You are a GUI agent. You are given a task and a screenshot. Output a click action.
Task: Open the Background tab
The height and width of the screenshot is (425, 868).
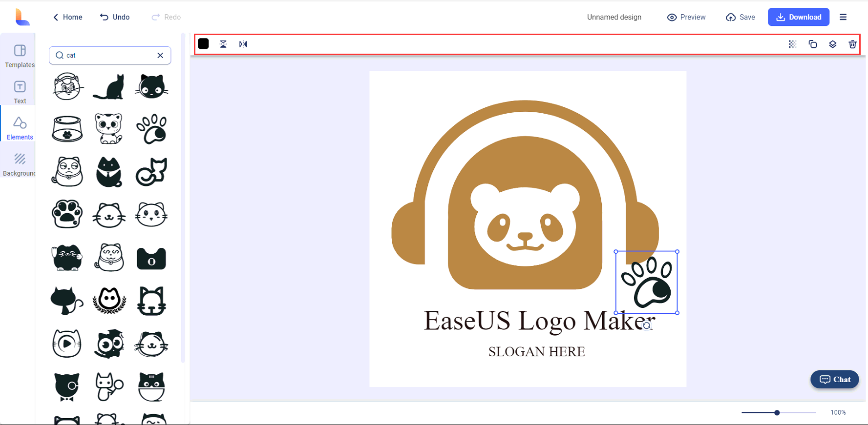(x=20, y=165)
